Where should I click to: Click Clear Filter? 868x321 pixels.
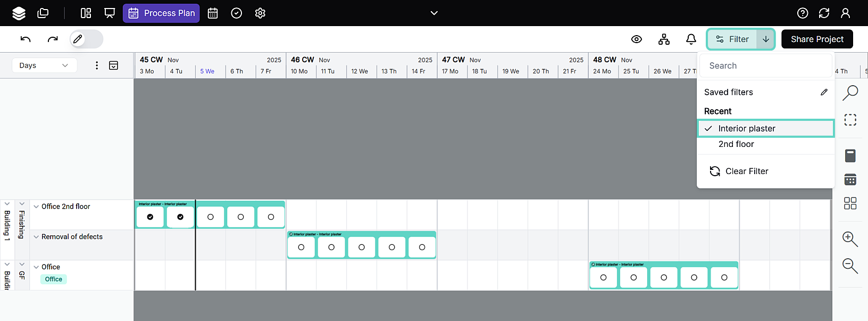[746, 171]
